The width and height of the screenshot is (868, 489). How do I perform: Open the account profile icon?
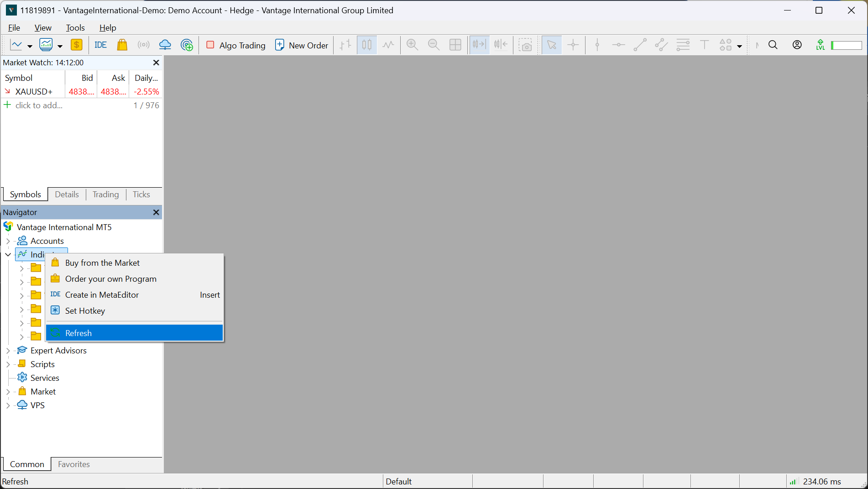click(x=797, y=45)
